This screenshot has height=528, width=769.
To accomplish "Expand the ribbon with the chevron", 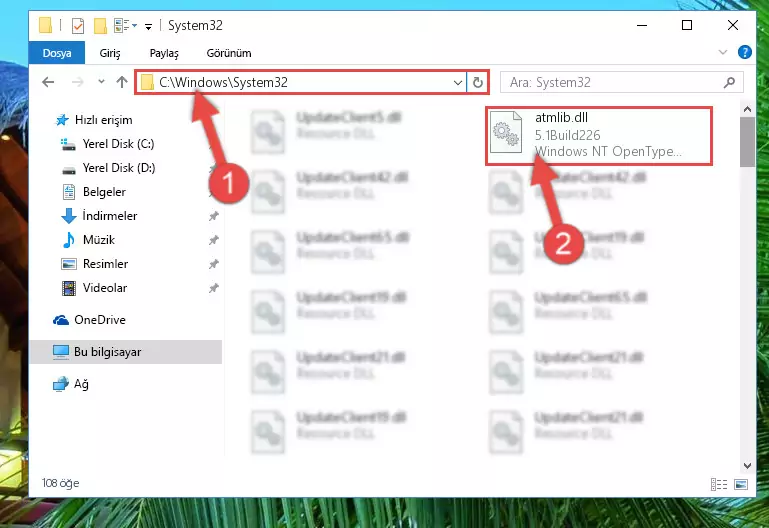I will 722,52.
